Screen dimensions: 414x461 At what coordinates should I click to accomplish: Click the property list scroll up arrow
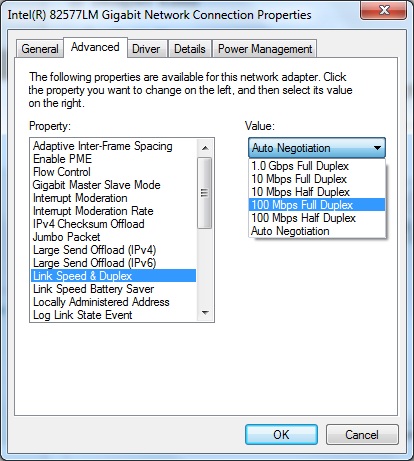(205, 148)
